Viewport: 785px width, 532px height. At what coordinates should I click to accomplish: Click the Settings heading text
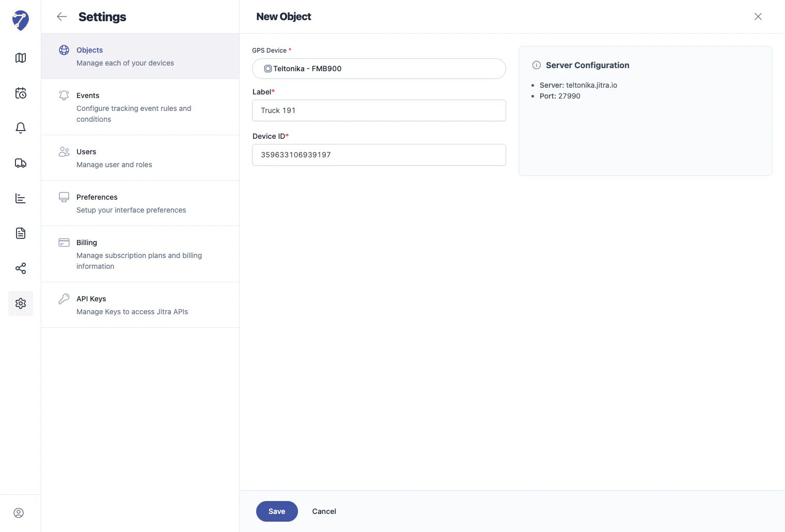(102, 17)
